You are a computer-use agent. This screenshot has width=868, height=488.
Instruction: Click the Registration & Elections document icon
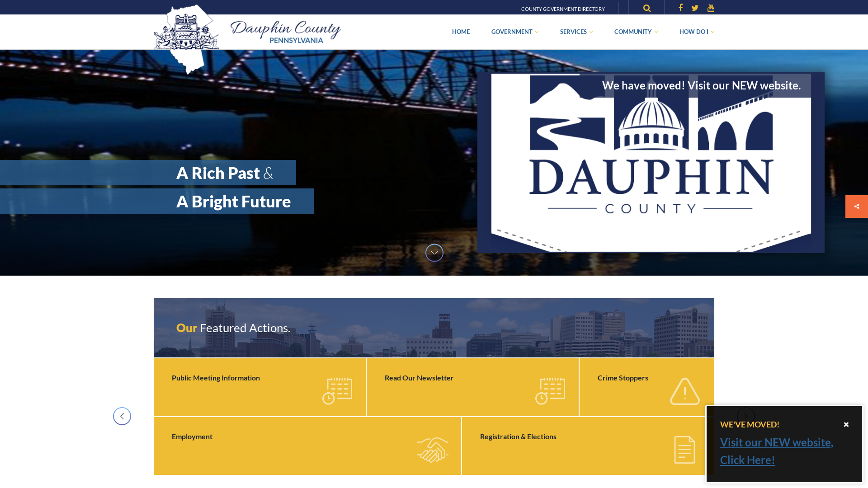(684, 450)
